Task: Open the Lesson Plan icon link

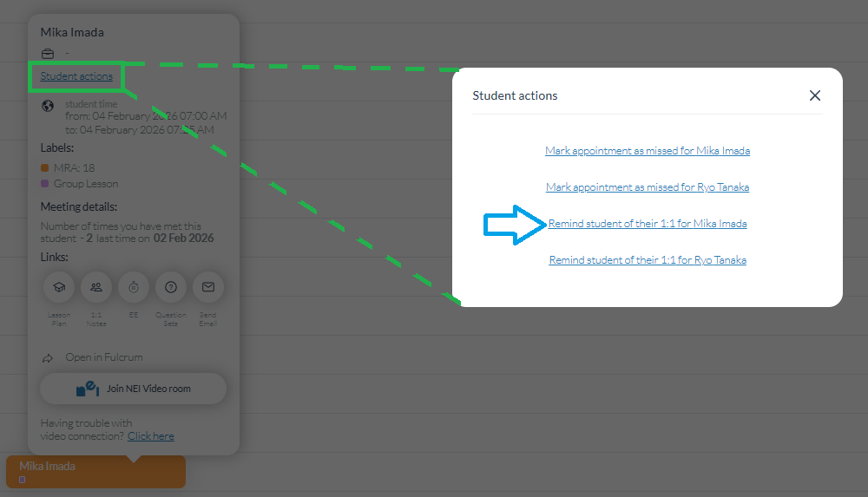Action: (x=59, y=287)
